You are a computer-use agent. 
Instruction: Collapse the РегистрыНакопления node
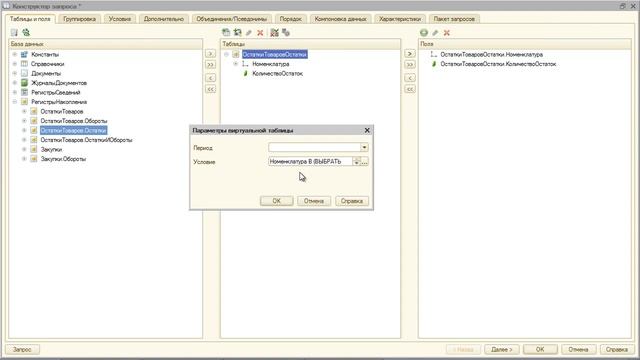coord(15,102)
